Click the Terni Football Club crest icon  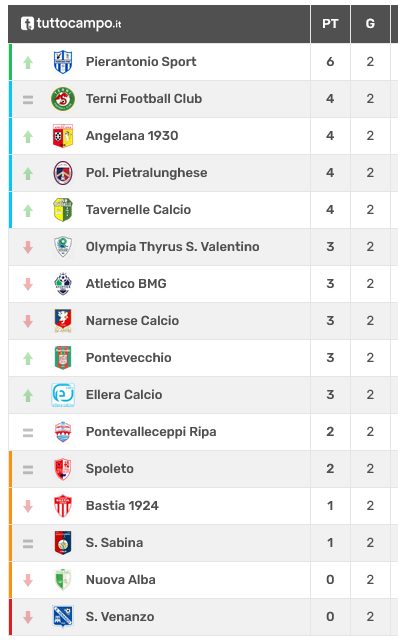click(63, 99)
